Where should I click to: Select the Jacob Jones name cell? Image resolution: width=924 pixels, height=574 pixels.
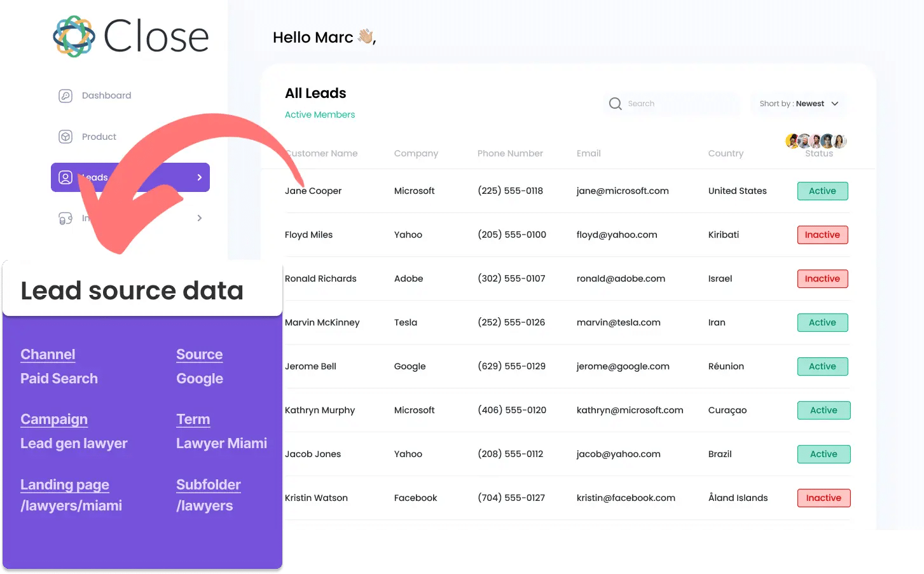click(313, 454)
